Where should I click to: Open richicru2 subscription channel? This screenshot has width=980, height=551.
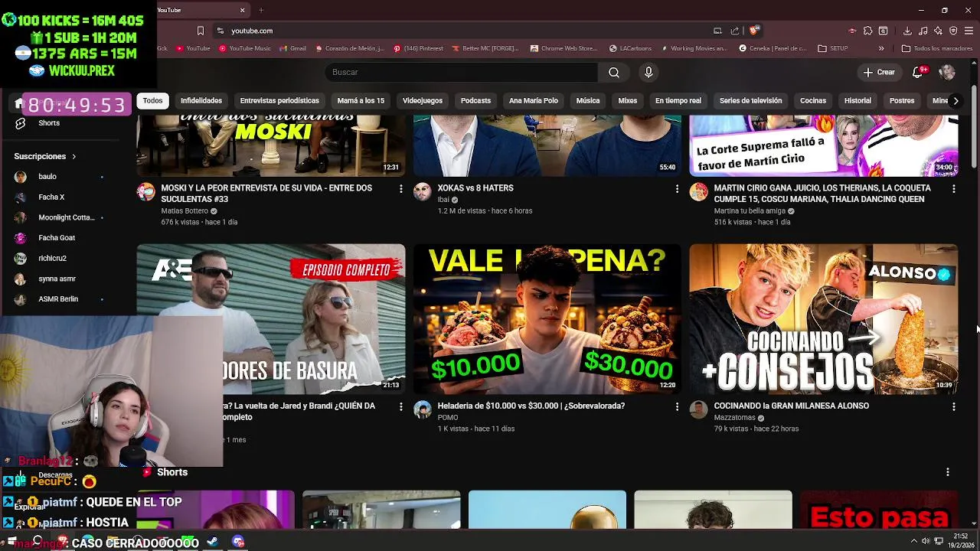click(52, 259)
